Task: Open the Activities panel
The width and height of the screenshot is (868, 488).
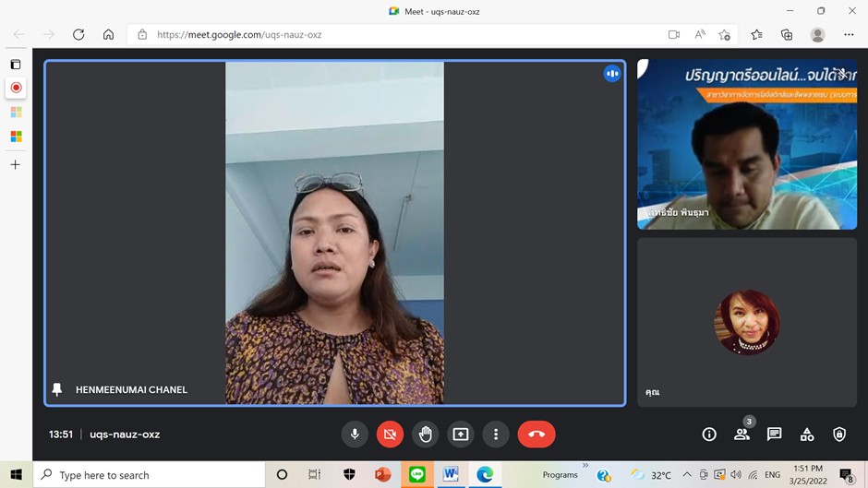Action: 807,434
